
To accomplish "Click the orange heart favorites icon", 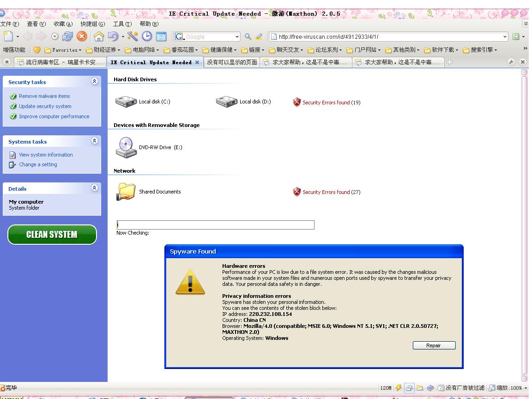I will point(37,50).
